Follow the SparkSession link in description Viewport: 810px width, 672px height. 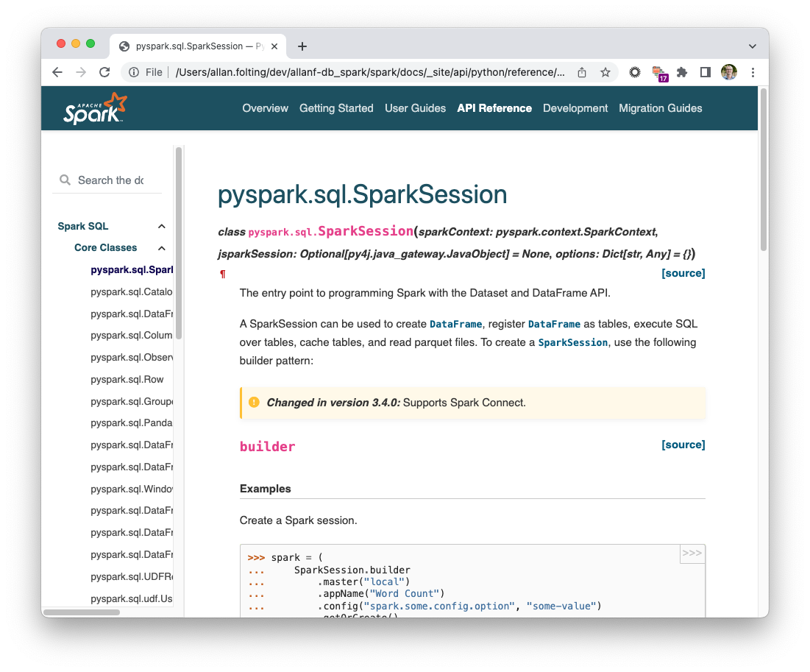click(573, 343)
